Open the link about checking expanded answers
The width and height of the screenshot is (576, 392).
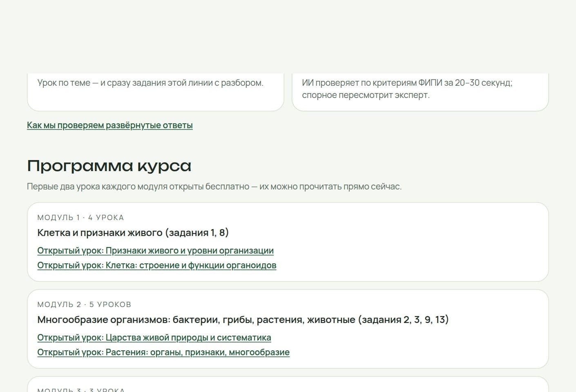pos(109,125)
